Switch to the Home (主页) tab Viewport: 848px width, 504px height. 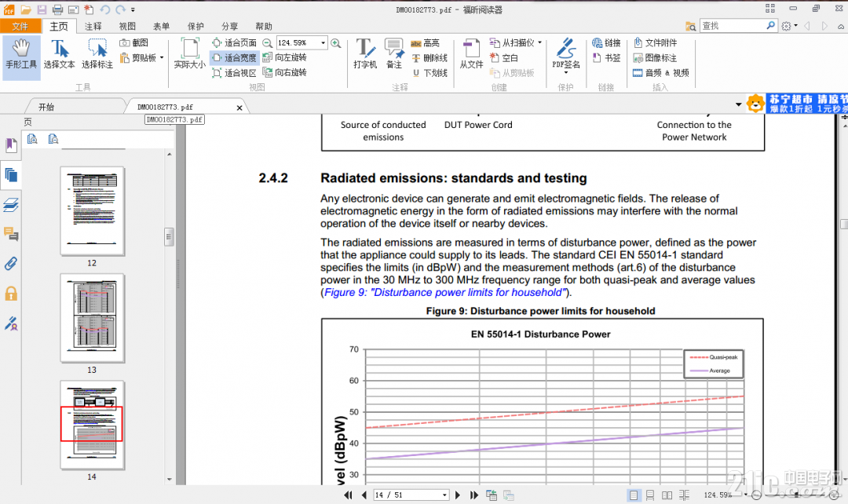59,26
